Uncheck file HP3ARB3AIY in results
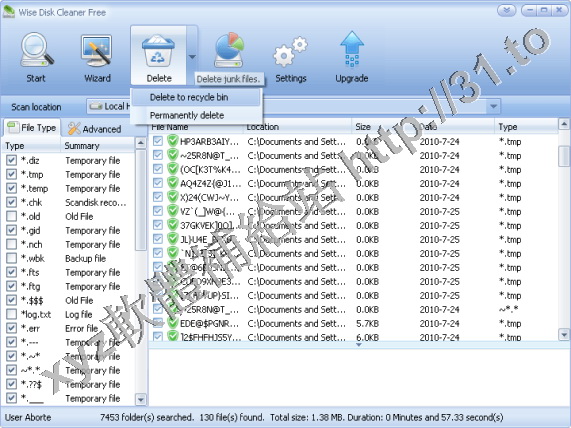 [158, 141]
